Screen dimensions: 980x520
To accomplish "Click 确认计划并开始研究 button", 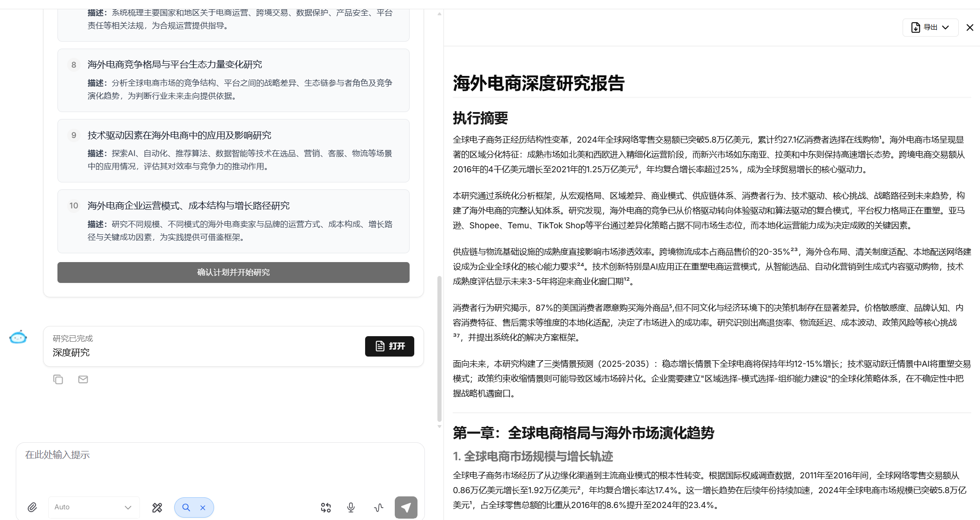I will 233,272.
